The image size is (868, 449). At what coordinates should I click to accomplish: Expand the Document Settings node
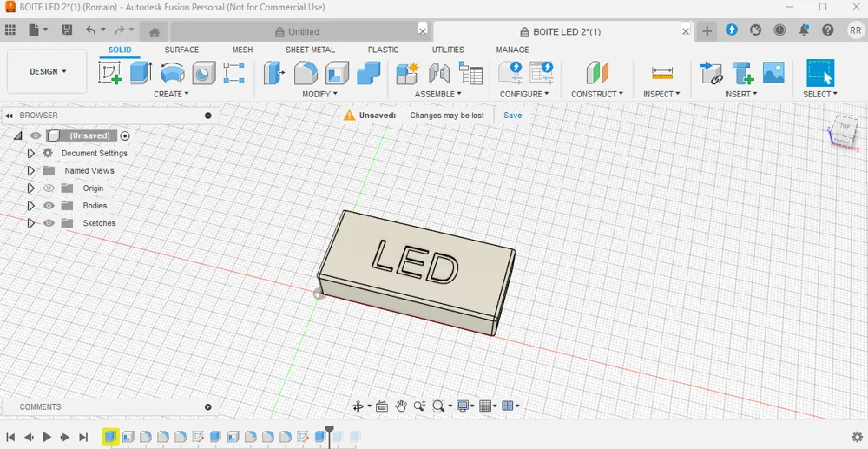coord(31,153)
